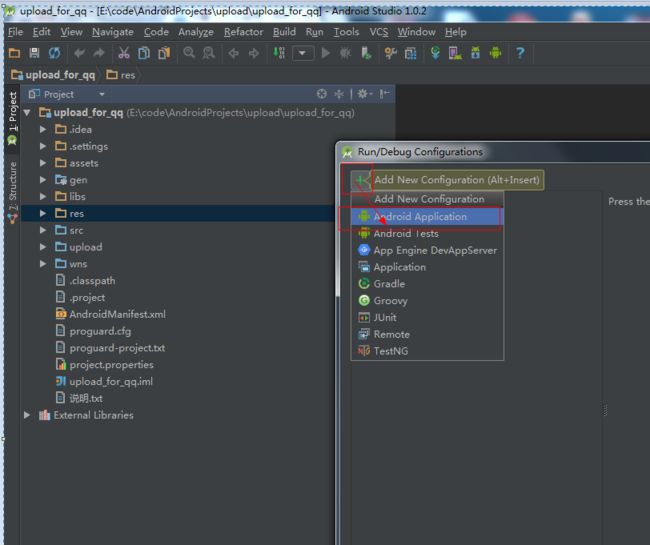Click the Paste toolbar icon
Screen dimensions: 650x545
[164, 53]
